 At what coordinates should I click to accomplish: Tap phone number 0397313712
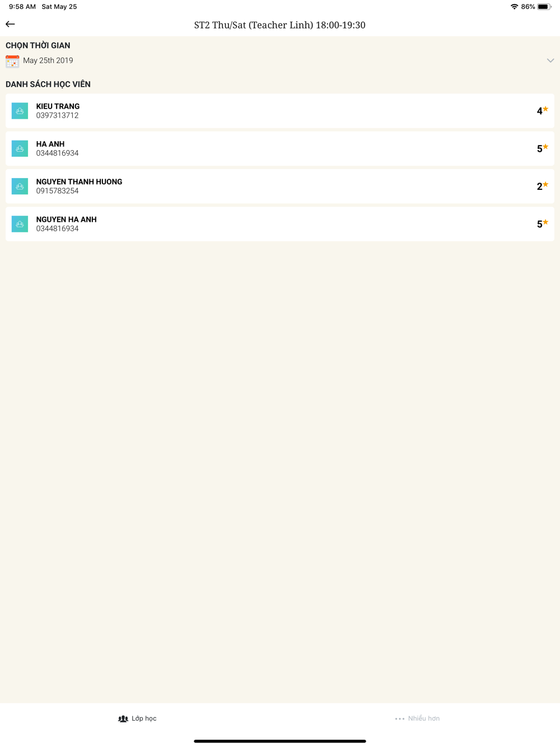click(x=57, y=115)
